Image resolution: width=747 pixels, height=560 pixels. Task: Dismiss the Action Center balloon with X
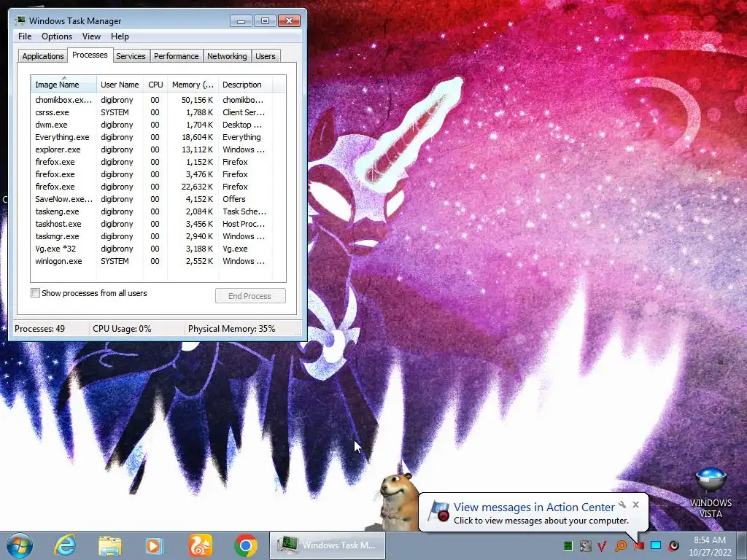(635, 505)
